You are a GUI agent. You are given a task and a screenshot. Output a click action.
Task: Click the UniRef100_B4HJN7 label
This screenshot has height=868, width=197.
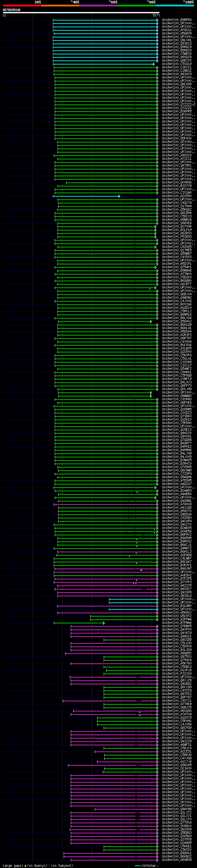(177, 568)
